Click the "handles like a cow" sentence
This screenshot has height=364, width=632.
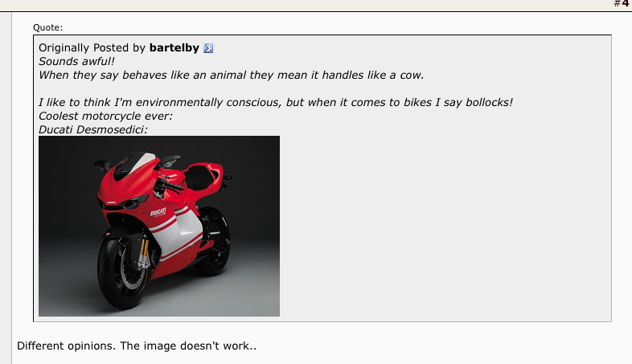coord(231,76)
